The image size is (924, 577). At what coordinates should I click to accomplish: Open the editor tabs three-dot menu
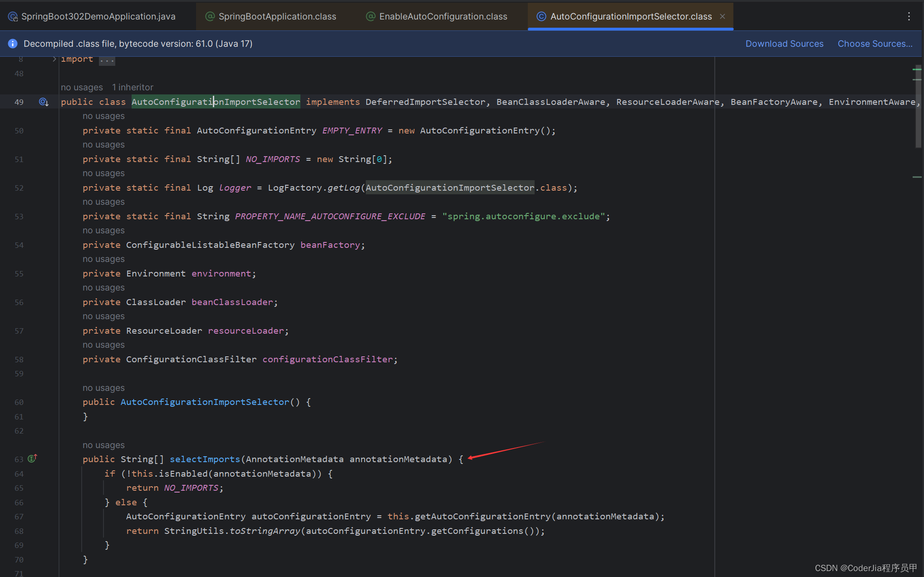[x=909, y=16]
